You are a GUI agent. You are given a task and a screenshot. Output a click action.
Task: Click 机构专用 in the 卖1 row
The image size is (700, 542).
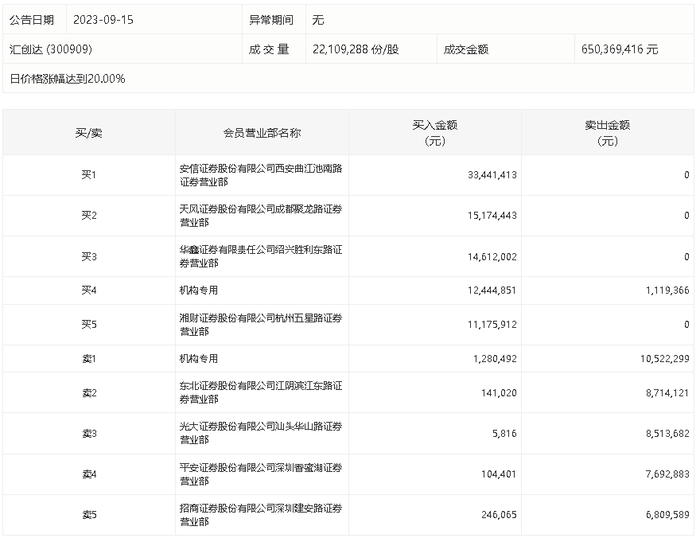click(x=199, y=359)
